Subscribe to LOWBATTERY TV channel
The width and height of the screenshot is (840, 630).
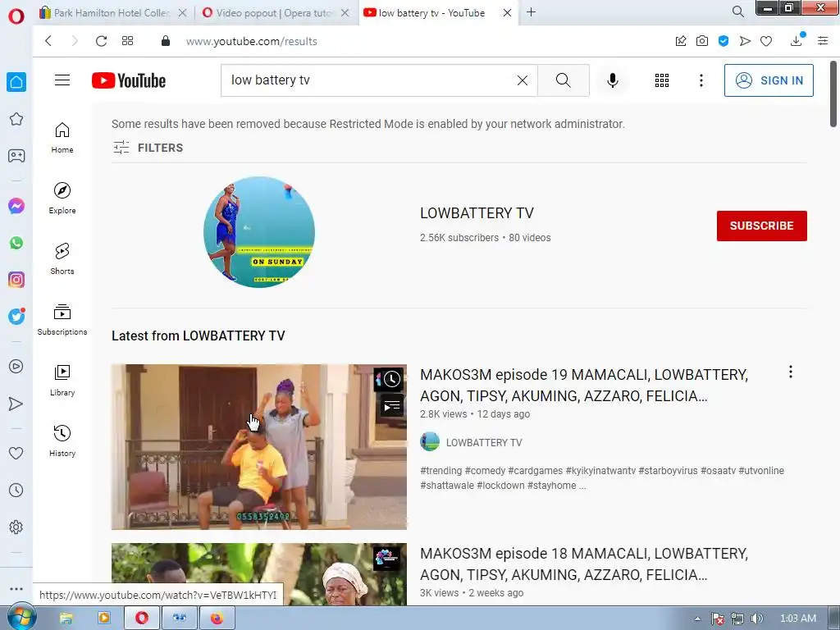761,226
